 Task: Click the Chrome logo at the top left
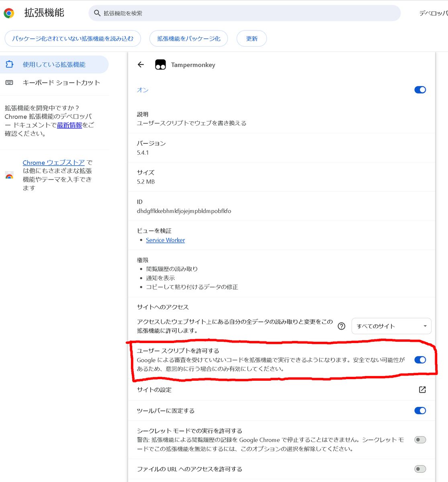click(x=8, y=12)
